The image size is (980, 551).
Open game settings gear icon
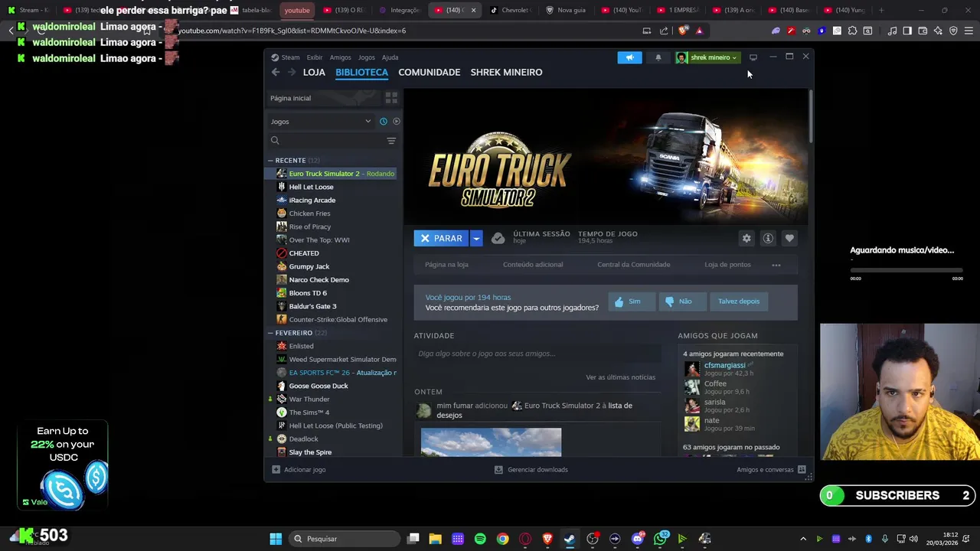click(x=746, y=238)
